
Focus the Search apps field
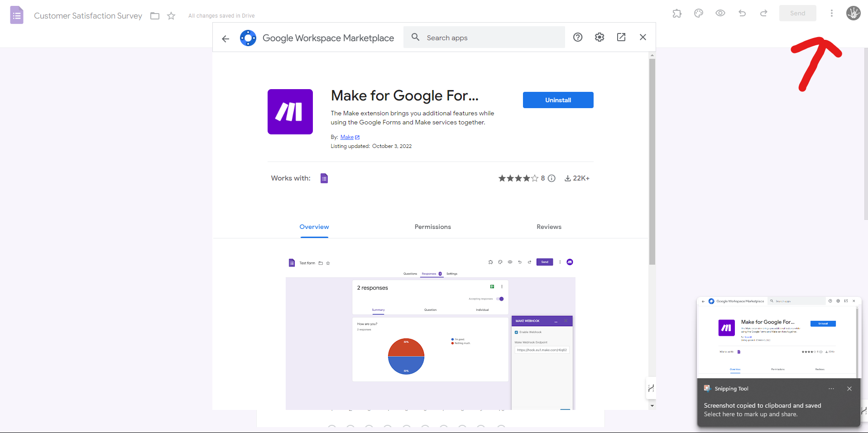pos(484,38)
